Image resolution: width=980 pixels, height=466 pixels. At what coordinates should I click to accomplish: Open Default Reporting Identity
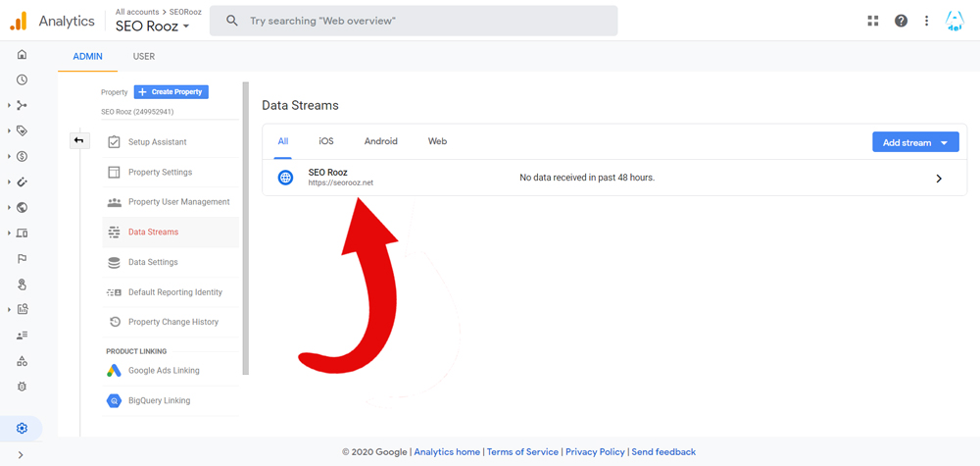click(171, 292)
